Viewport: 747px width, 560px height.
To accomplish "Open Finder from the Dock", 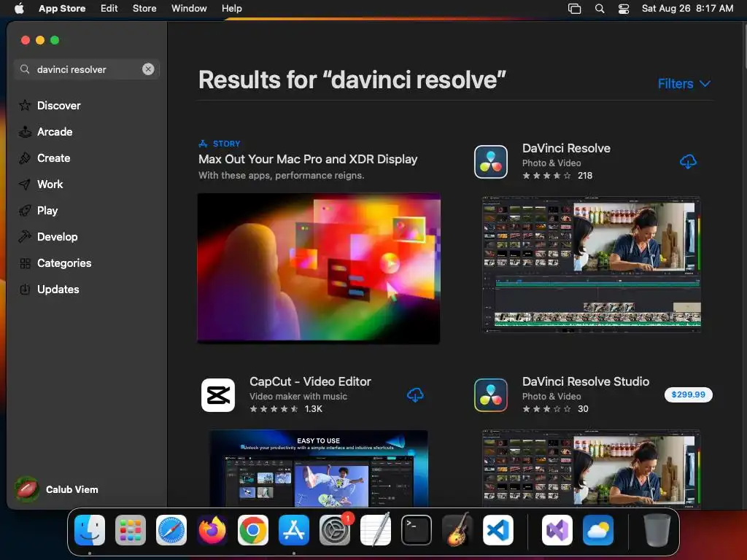I will (x=90, y=530).
